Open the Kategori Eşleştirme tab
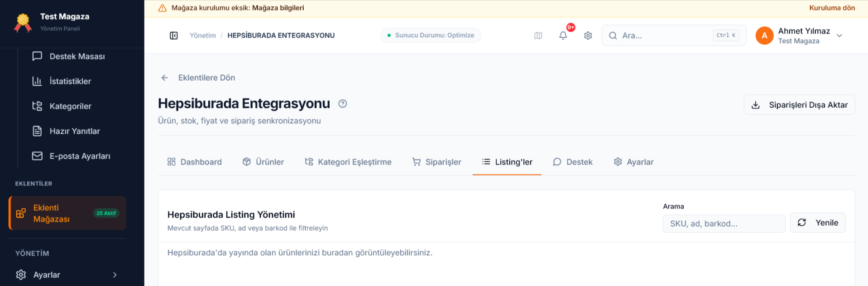The height and width of the screenshot is (286, 868). click(348, 162)
